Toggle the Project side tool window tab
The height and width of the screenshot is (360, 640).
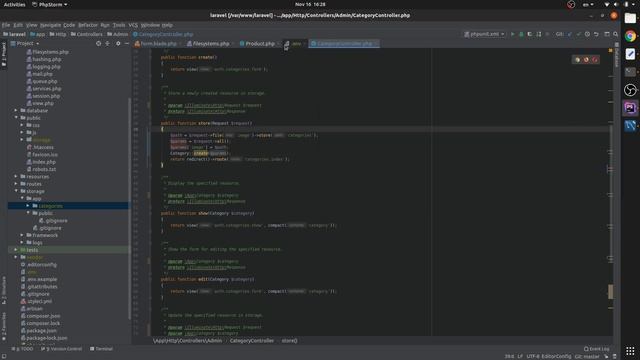(4, 54)
